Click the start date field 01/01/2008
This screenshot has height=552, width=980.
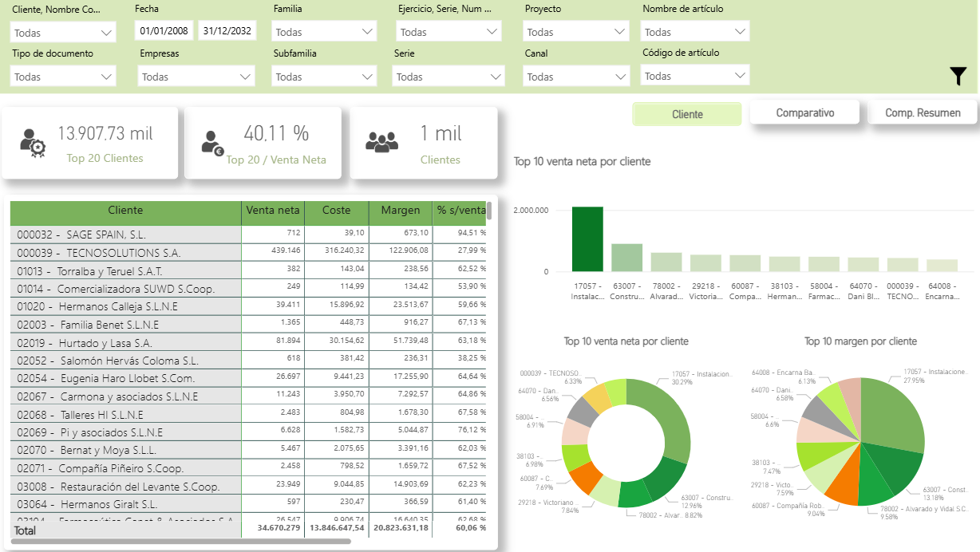pyautogui.click(x=164, y=31)
